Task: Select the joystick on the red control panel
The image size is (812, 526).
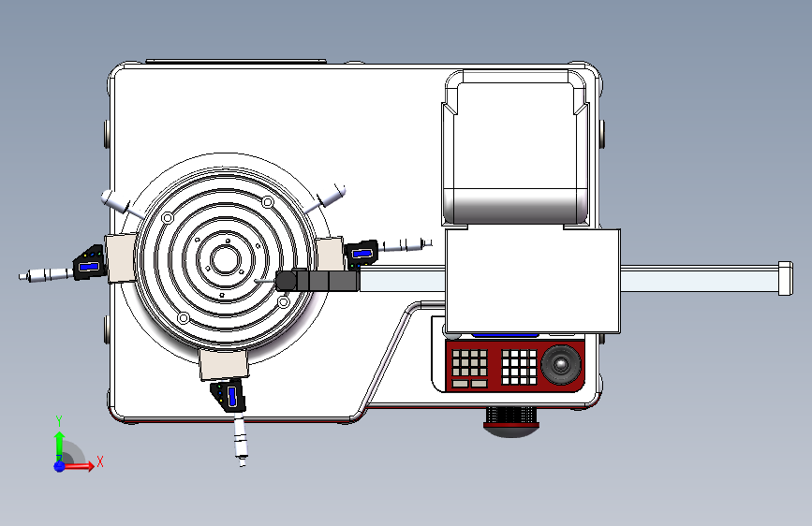Action: pos(561,364)
